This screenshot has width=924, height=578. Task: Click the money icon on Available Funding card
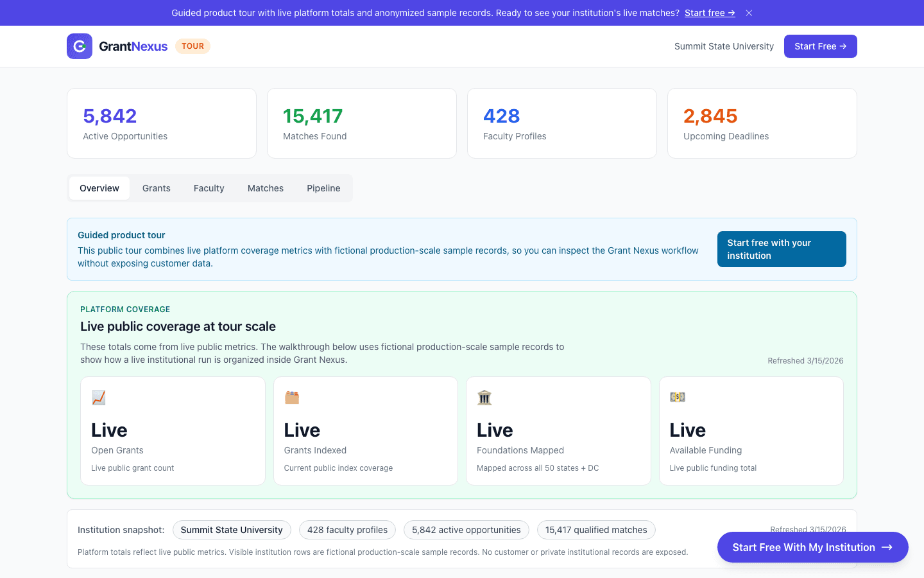click(678, 398)
